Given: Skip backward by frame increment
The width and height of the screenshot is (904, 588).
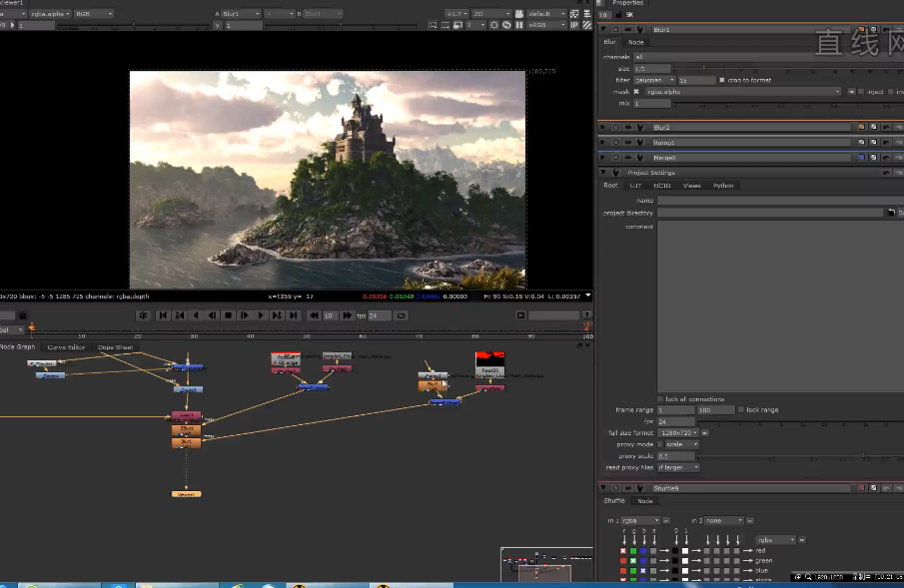Looking at the screenshot, I should (314, 315).
